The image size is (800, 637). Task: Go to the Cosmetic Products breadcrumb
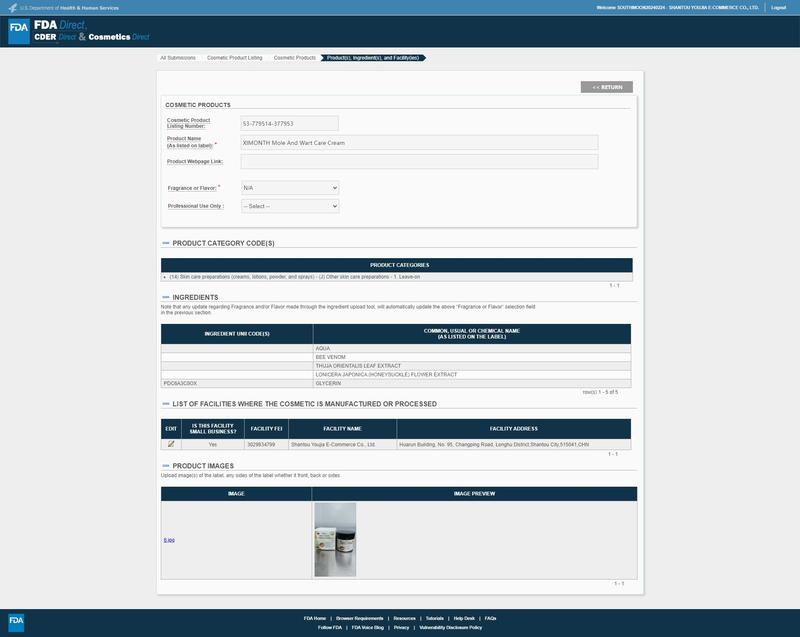click(x=294, y=58)
